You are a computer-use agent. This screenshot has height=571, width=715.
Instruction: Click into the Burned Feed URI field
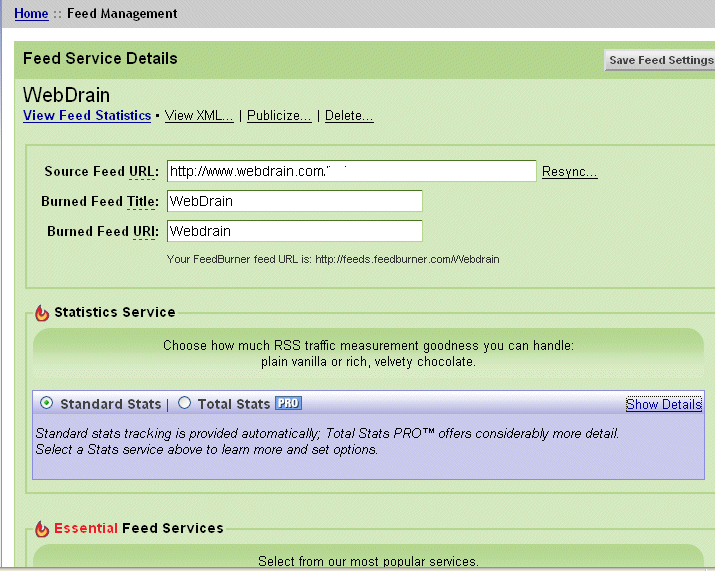[294, 231]
